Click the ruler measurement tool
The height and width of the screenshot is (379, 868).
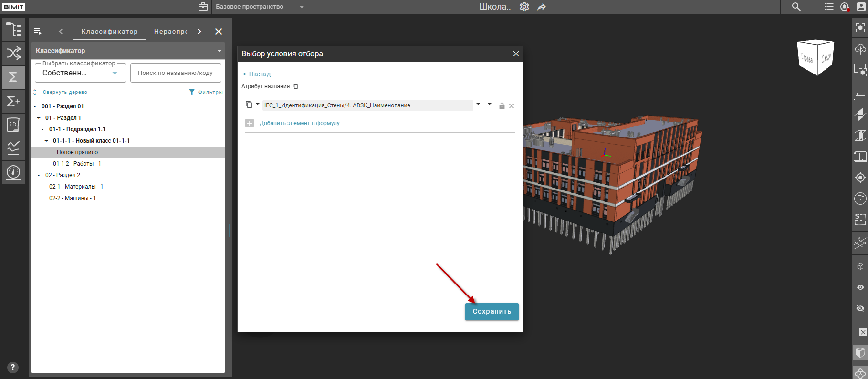click(x=860, y=94)
